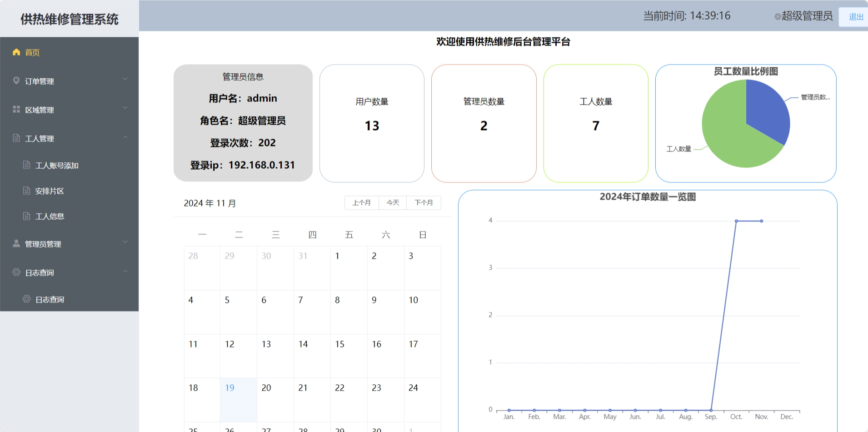This screenshot has width=868, height=432.
Task: Click the 登录ip: 192.168.0.131 text
Action: pos(243,165)
